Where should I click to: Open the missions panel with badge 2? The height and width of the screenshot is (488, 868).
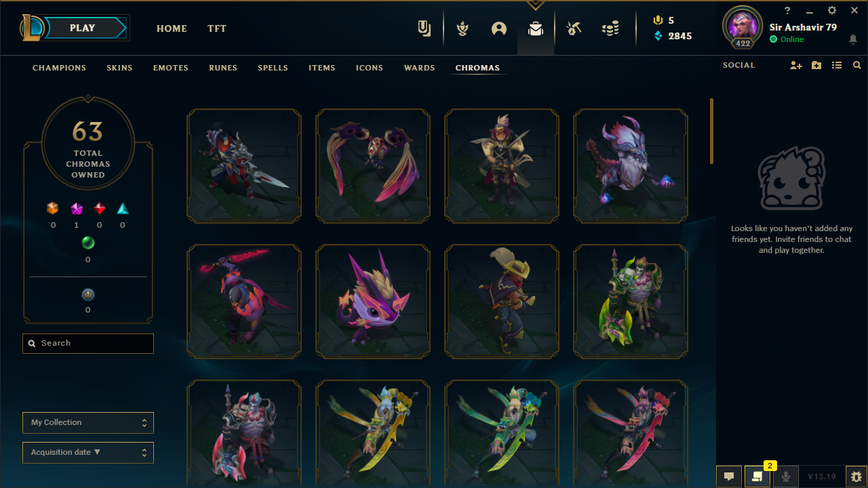(x=757, y=476)
